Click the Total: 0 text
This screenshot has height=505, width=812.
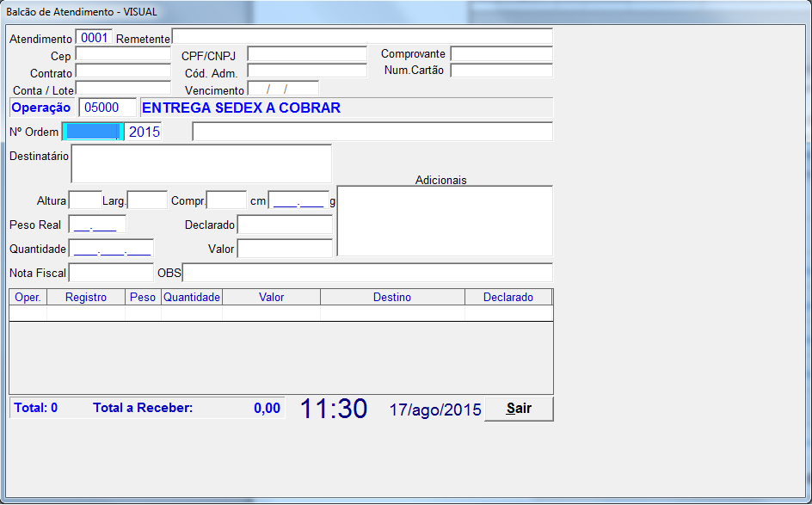click(36, 408)
